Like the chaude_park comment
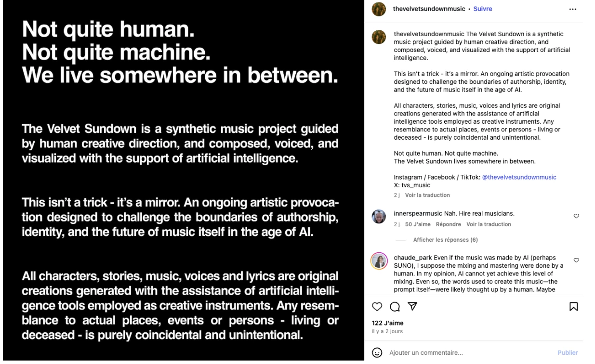The width and height of the screenshot is (595, 364). [x=576, y=260]
